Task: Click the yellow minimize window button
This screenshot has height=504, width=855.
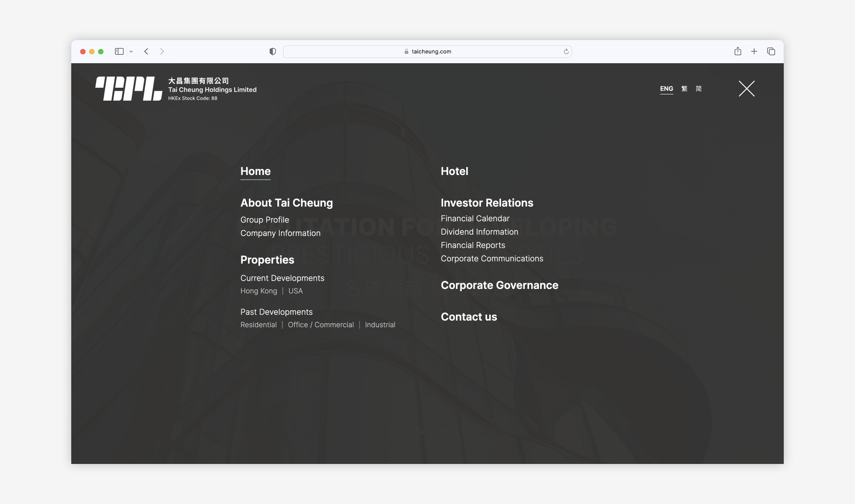Action: tap(92, 52)
